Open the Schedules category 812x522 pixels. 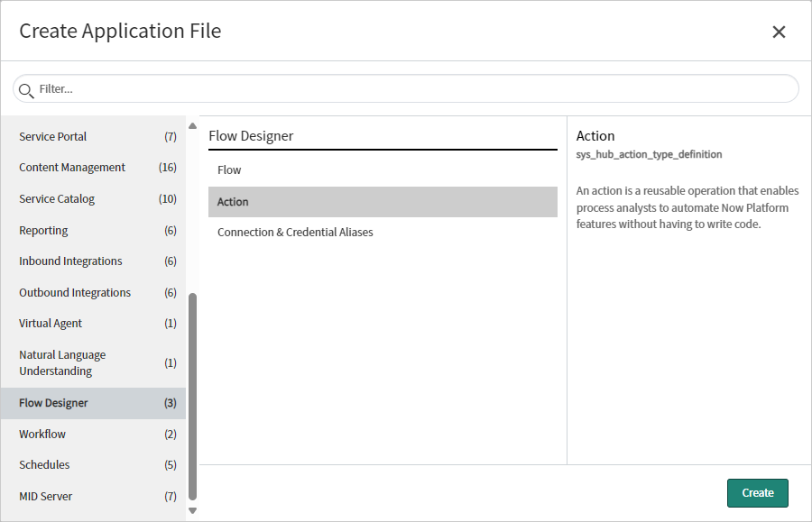coord(93,465)
